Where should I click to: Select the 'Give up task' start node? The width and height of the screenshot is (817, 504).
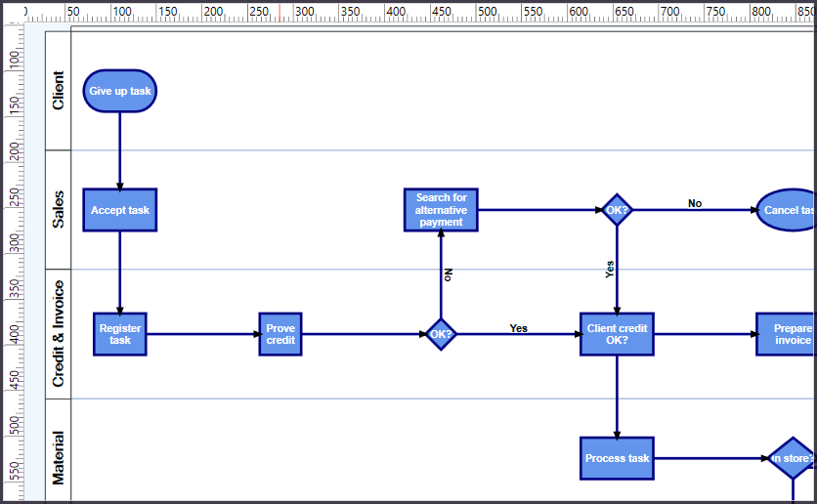pos(120,91)
